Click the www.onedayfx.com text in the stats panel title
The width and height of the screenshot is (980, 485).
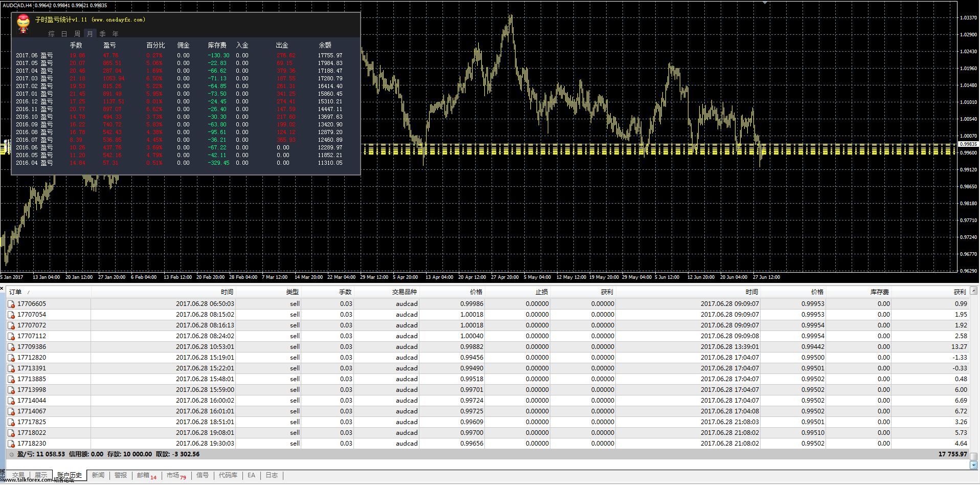(x=119, y=20)
